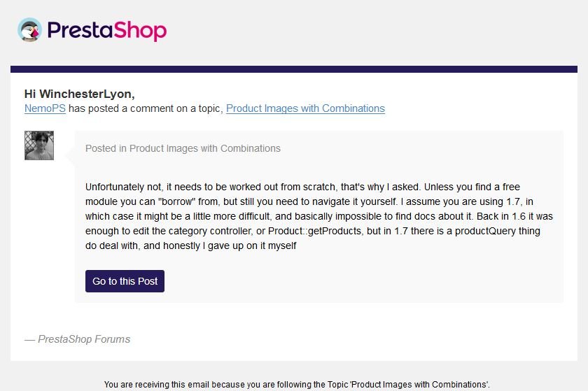Click the "Posted in Product Images with Combinations" header

pos(183,148)
